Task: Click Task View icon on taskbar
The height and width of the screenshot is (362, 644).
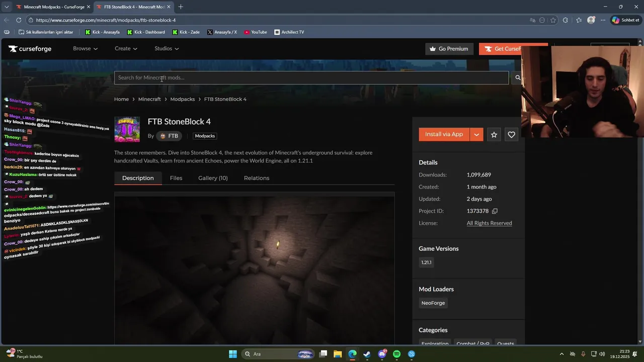Action: 323,354
